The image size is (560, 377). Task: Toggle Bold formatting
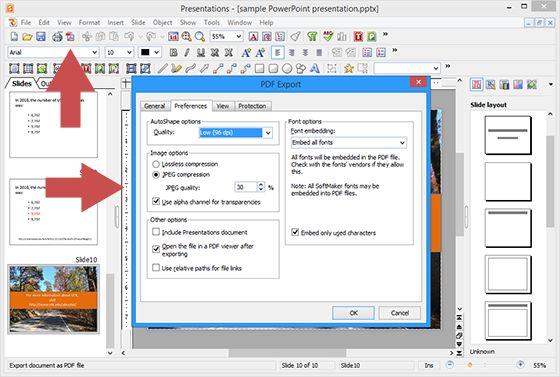pyautogui.click(x=174, y=53)
